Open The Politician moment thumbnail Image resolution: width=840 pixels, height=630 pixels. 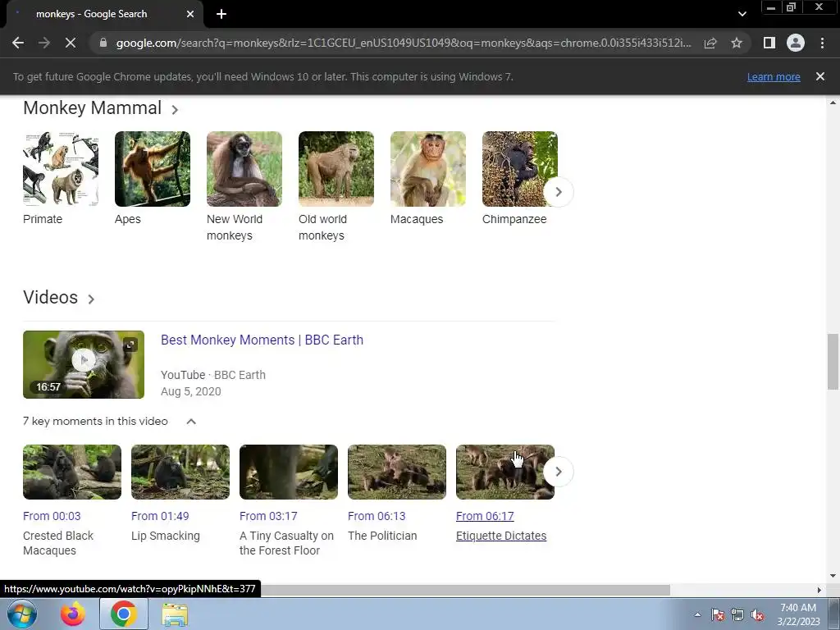(x=397, y=472)
